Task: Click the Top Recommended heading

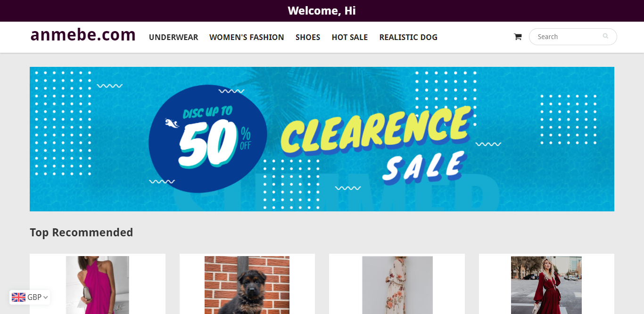Action: pyautogui.click(x=82, y=233)
